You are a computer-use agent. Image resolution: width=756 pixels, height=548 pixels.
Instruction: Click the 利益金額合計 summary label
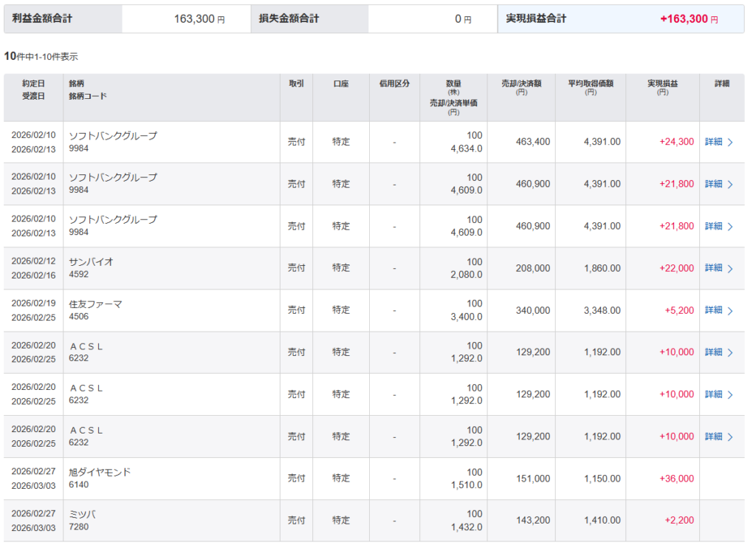tap(42, 18)
